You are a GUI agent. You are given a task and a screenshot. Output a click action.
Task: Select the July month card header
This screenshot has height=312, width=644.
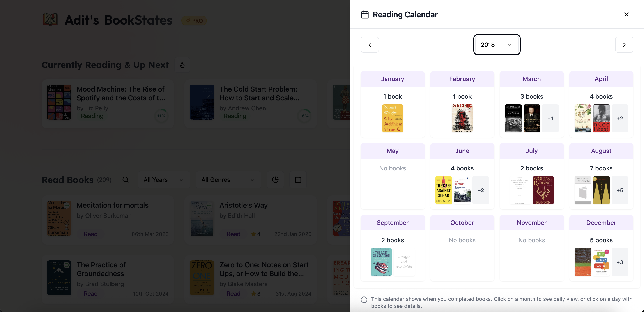tap(531, 151)
